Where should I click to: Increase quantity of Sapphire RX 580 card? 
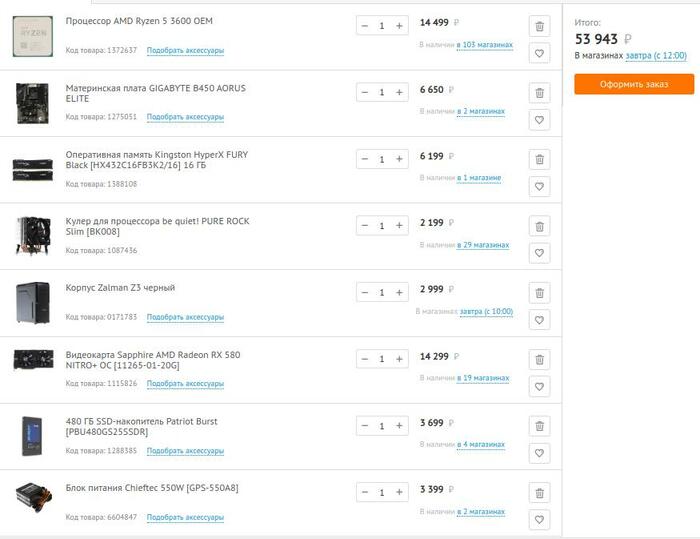coord(399,359)
